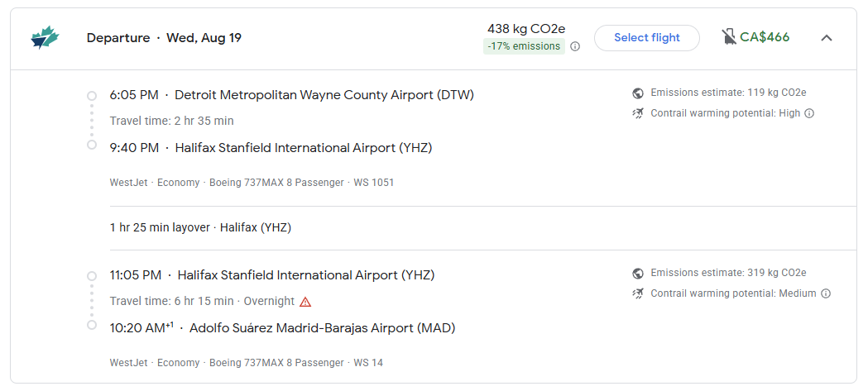Image resolution: width=868 pixels, height=391 pixels.
Task: Collapse flight details with the chevron arrow
Action: point(827,37)
